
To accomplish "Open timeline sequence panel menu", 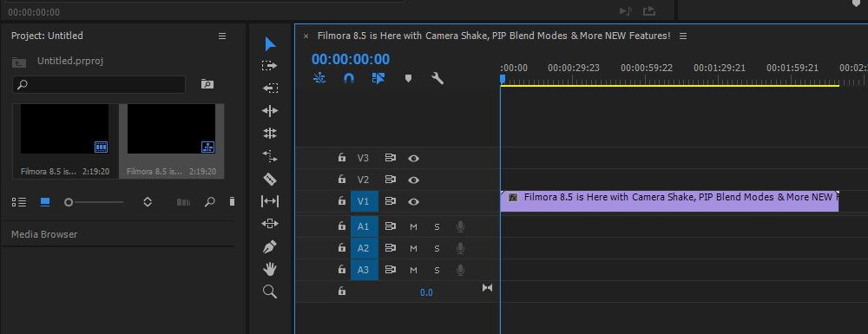I will pyautogui.click(x=683, y=36).
